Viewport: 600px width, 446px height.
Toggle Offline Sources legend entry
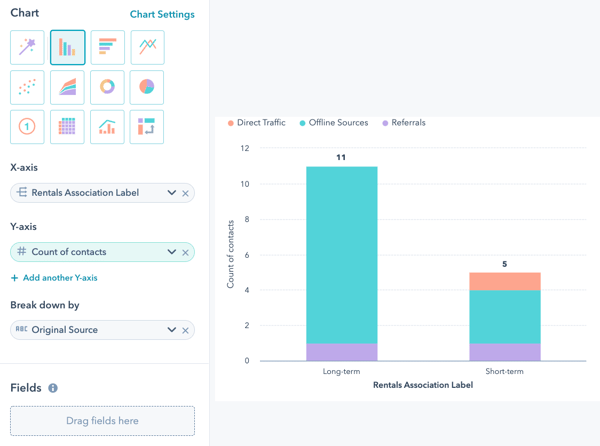click(334, 123)
